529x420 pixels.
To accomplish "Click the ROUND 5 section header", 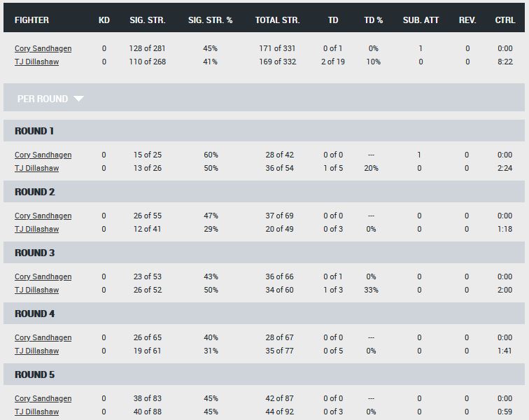I will point(264,374).
